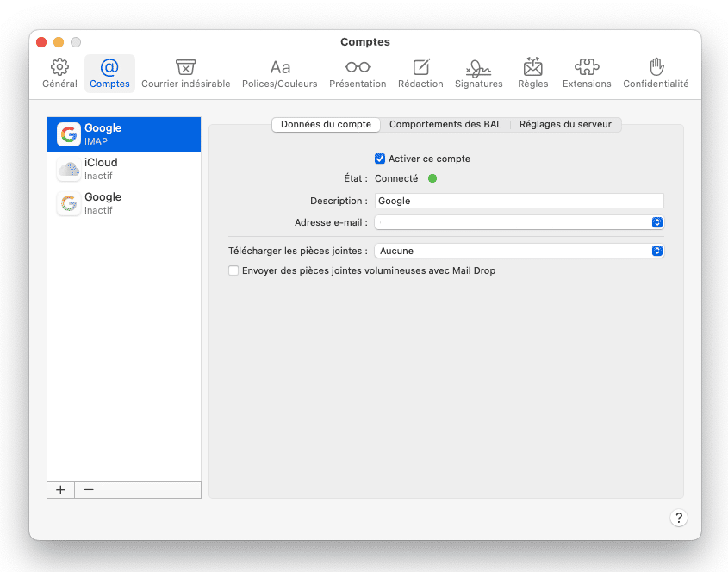Select the iCloud Inactif account row
Image resolution: width=728 pixels, height=572 pixels.
[124, 169]
